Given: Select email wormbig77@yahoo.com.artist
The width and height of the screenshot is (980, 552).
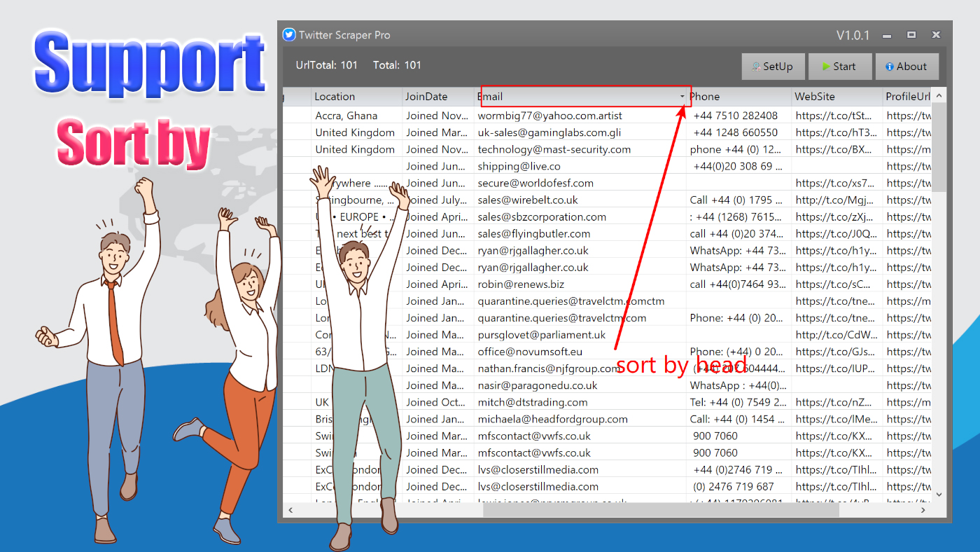Looking at the screenshot, I should coord(550,116).
